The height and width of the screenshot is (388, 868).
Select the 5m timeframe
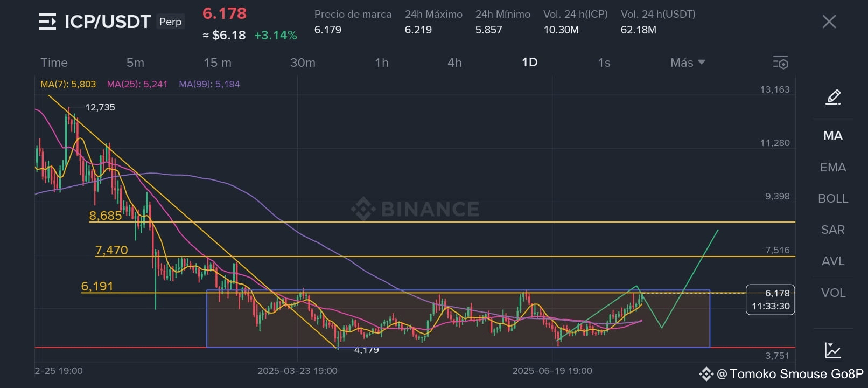click(135, 63)
